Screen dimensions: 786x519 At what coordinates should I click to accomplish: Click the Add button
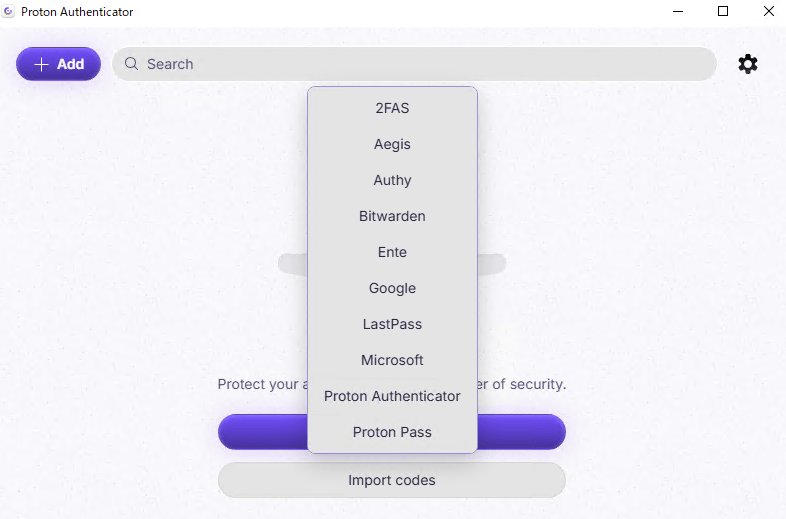click(x=59, y=64)
